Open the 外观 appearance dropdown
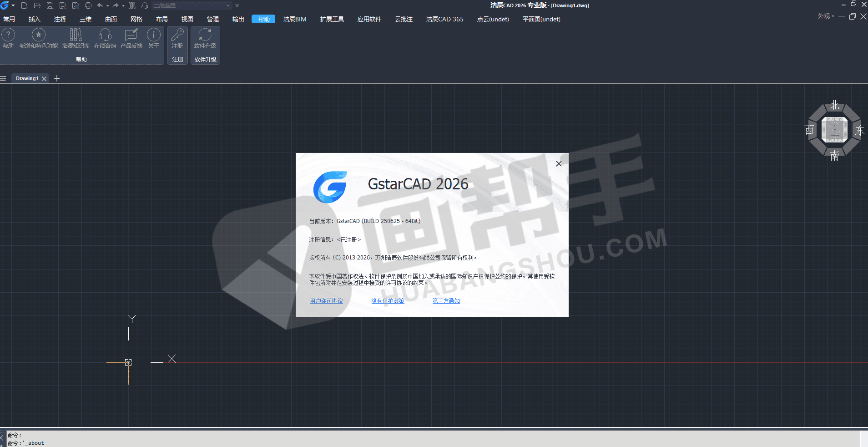The image size is (868, 447). click(x=826, y=16)
